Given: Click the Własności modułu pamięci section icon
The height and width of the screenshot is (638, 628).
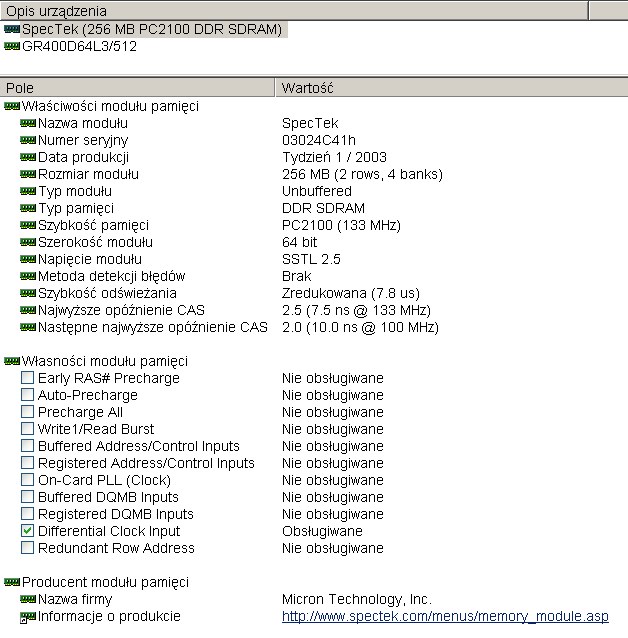Looking at the screenshot, I should (x=12, y=361).
